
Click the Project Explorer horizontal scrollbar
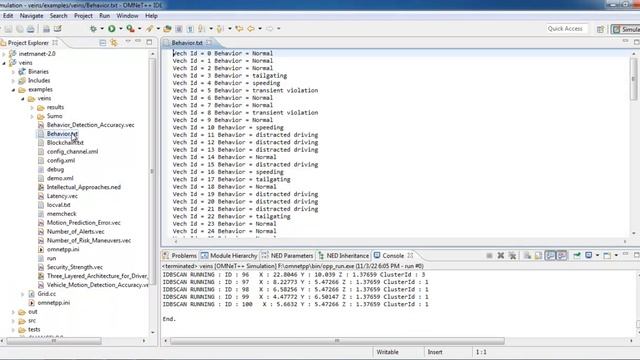tap(54, 340)
